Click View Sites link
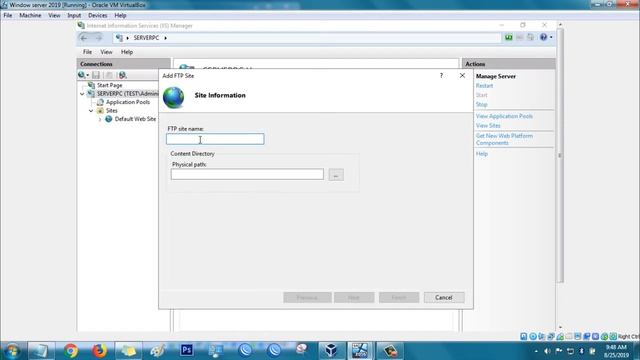 click(488, 126)
